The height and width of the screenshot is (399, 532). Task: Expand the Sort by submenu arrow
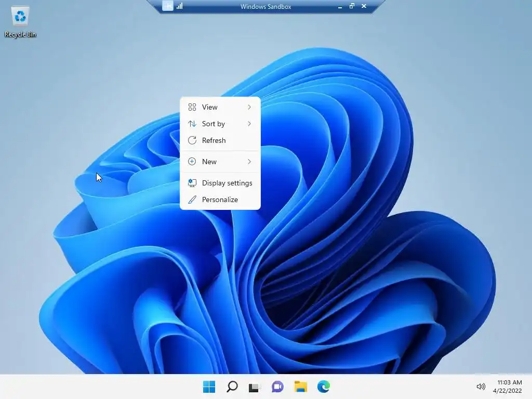[249, 124]
